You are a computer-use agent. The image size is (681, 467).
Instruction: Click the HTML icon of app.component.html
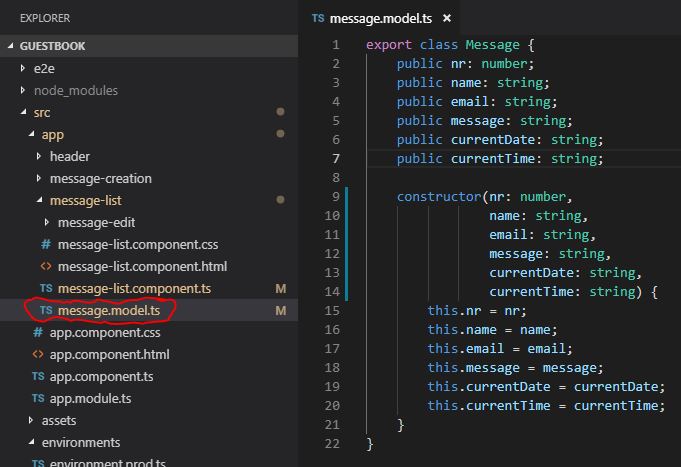(x=38, y=355)
